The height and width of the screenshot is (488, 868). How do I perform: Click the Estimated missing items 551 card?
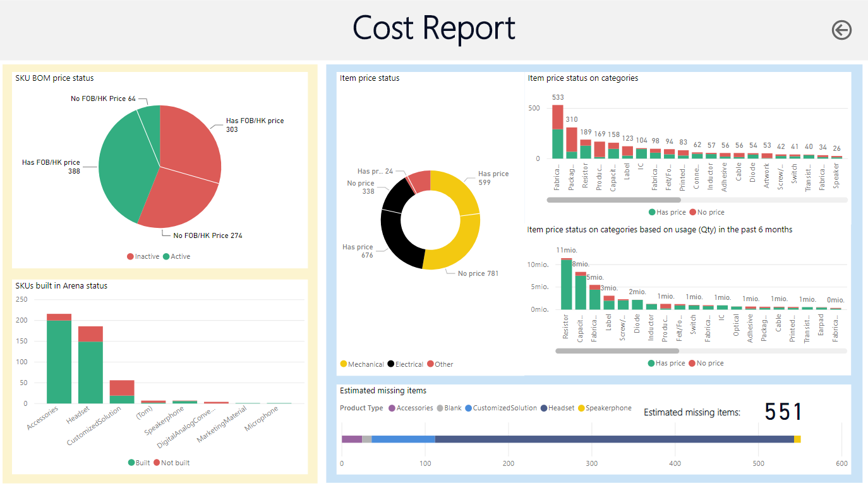pyautogui.click(x=783, y=412)
